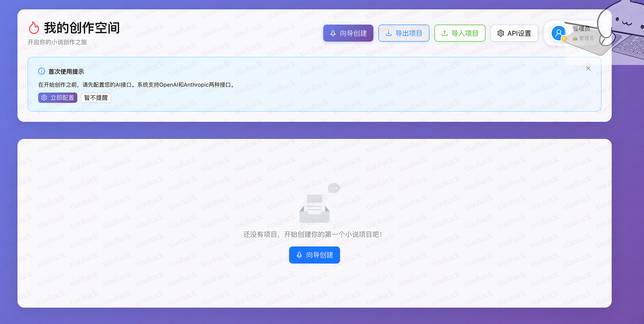Click the gear icon on 立即配置 button

click(44, 98)
